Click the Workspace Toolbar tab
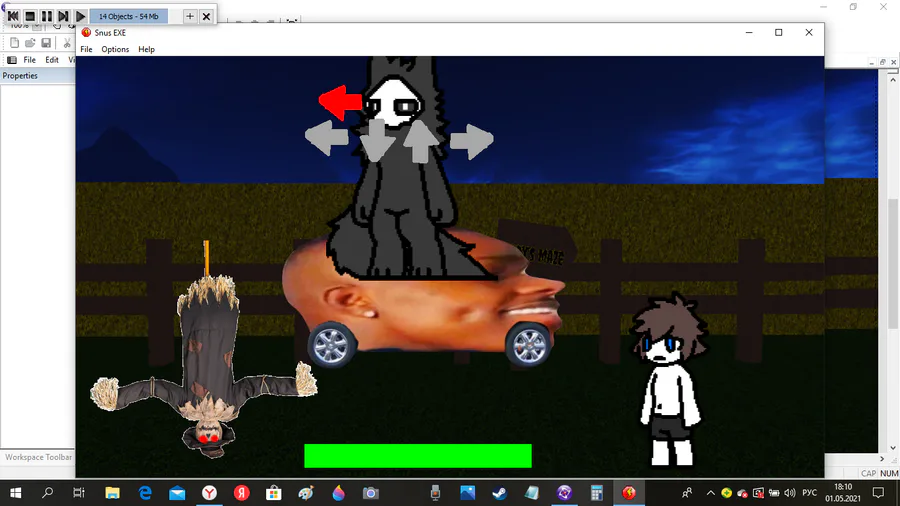The width and height of the screenshot is (900, 506). coord(38,457)
